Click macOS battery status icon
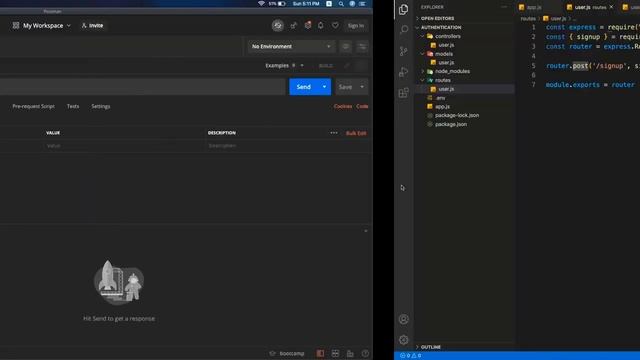Viewport: 640px width, 360px height. [x=282, y=4]
